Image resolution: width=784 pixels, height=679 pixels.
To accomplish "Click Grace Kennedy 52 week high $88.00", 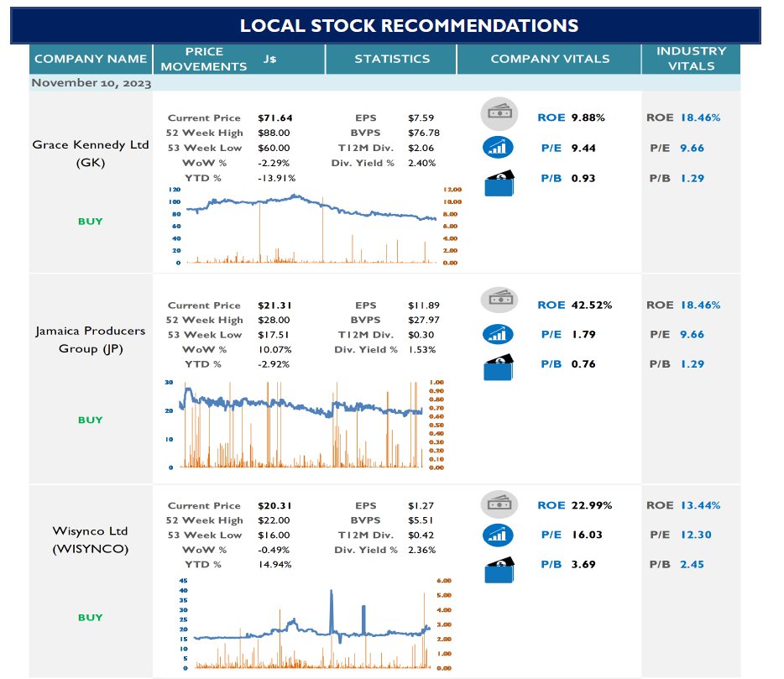I will [x=274, y=133].
